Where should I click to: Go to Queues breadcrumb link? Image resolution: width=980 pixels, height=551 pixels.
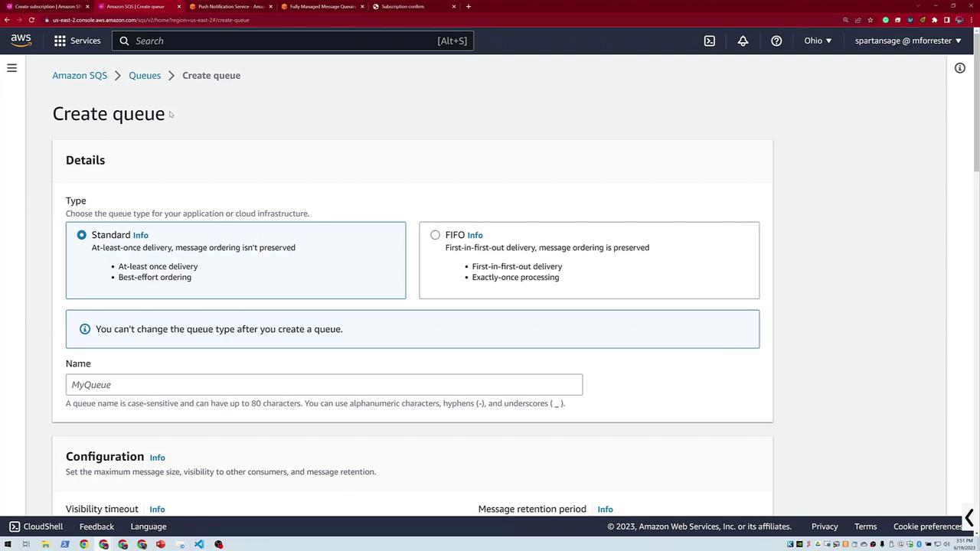click(x=145, y=75)
